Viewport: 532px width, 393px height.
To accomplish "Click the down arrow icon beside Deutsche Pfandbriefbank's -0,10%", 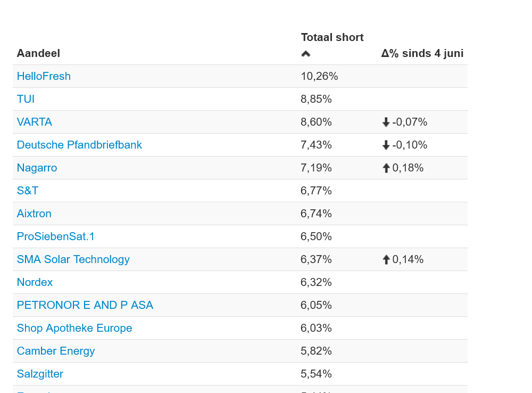I will [x=386, y=145].
